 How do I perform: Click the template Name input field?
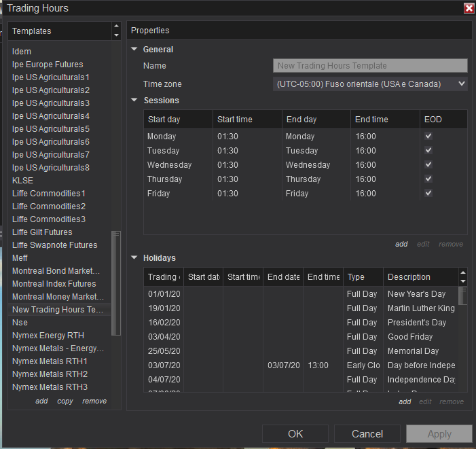[370, 66]
